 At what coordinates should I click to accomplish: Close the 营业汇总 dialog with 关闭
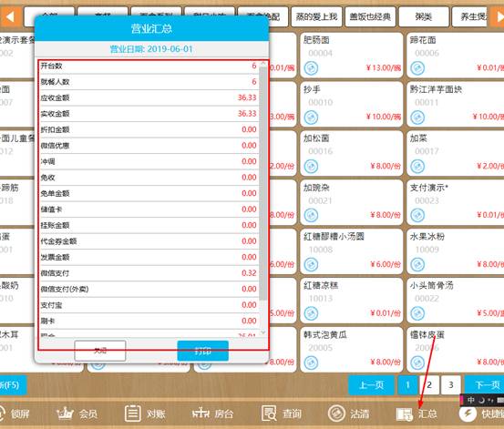(x=100, y=351)
